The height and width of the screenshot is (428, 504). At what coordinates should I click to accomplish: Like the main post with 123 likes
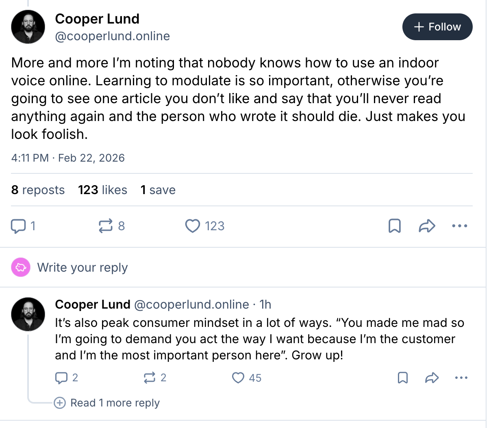coord(193,226)
